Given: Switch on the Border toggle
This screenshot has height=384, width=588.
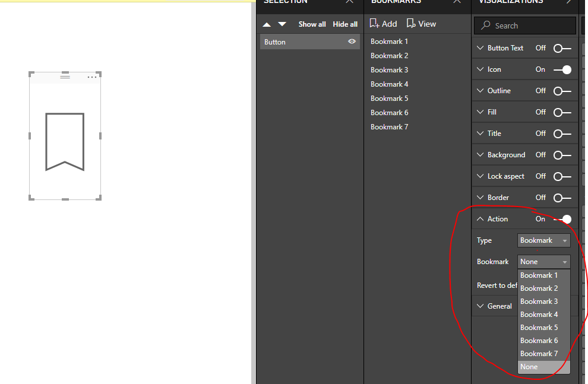Looking at the screenshot, I should (562, 198).
